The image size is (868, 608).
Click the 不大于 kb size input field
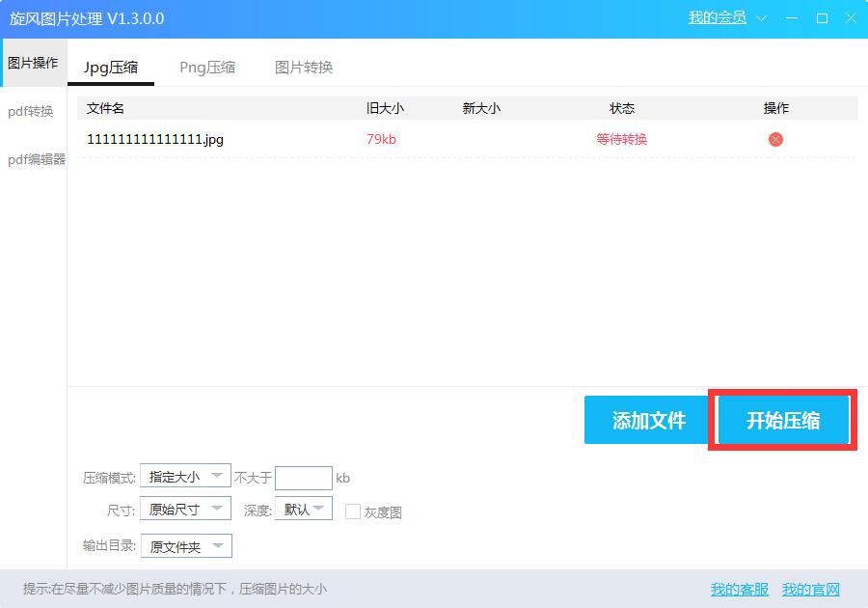(x=303, y=476)
